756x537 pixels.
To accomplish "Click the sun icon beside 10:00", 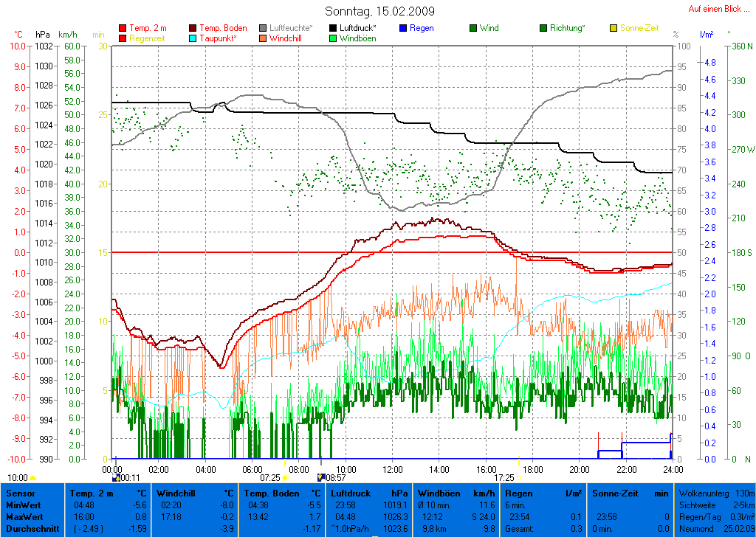I will [32, 478].
